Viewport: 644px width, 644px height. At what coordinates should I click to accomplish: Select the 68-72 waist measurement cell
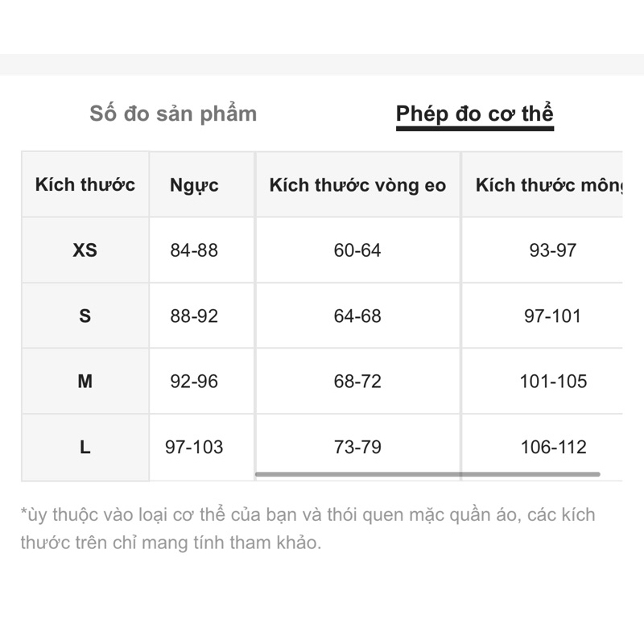[x=357, y=381]
